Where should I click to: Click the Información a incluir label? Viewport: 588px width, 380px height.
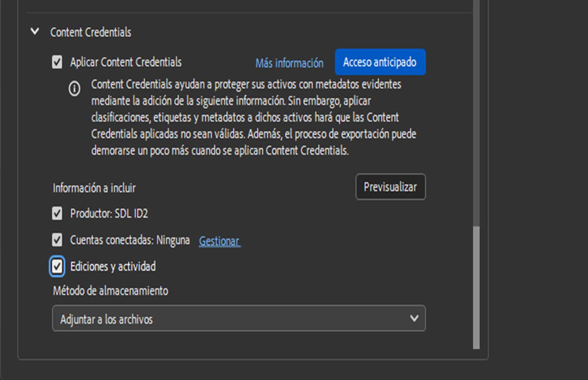(94, 188)
